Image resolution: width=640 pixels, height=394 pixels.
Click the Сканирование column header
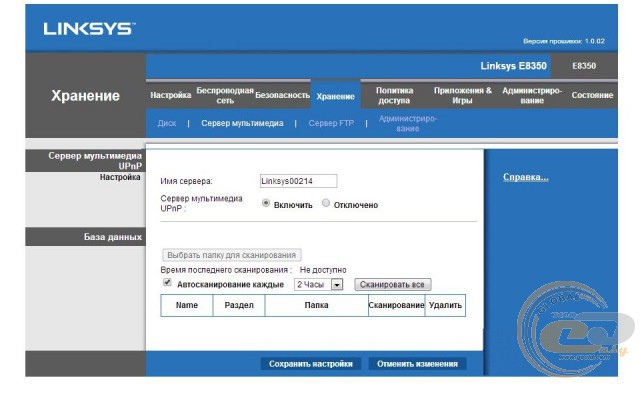(396, 305)
